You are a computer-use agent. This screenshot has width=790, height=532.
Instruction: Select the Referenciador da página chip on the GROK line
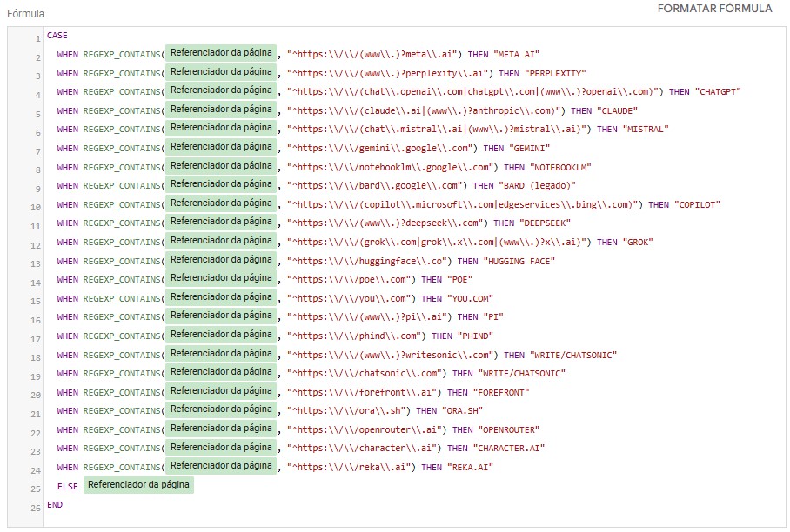[x=221, y=241]
